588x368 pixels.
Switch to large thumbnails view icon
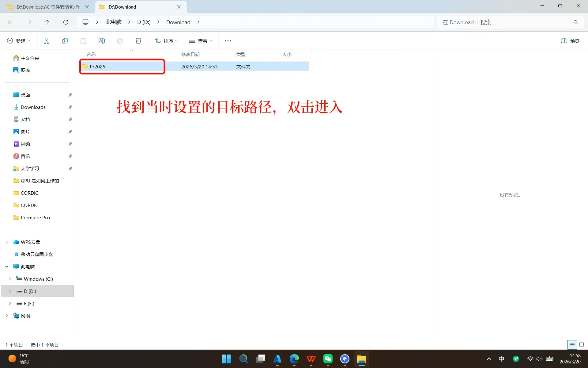(582, 345)
